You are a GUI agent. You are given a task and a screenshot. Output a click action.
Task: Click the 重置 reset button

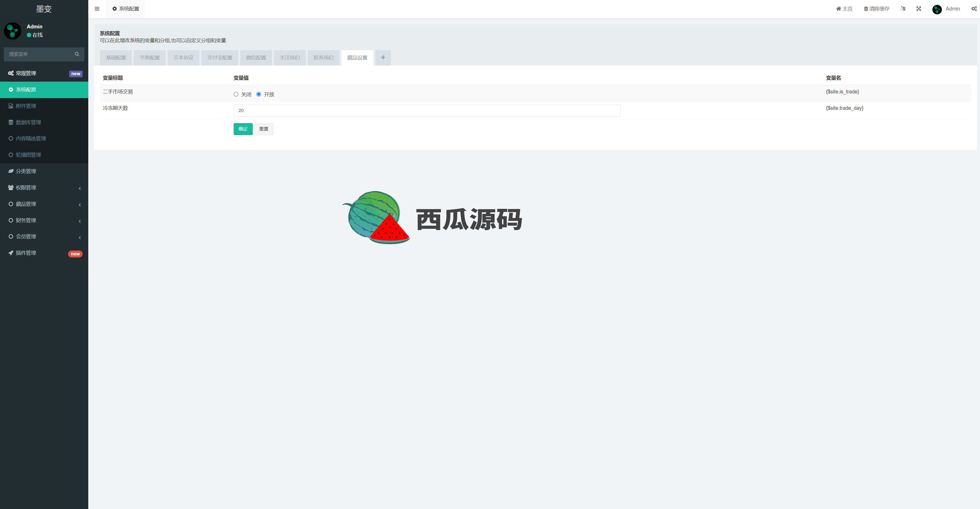tap(264, 129)
